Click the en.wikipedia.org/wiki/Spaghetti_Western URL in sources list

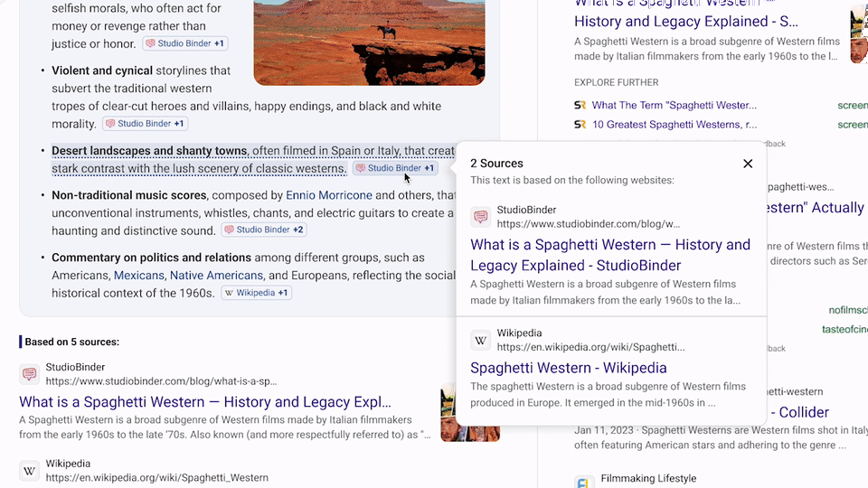point(156,477)
